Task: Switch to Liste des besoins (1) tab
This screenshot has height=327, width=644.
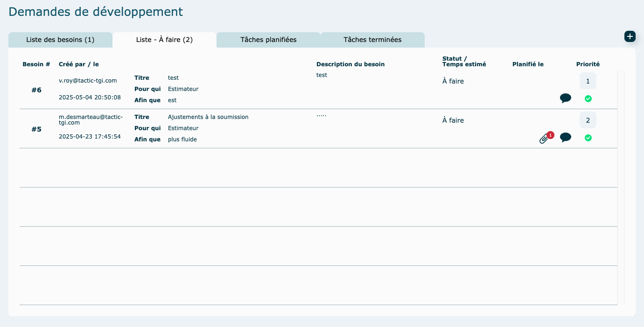Action: pos(60,40)
